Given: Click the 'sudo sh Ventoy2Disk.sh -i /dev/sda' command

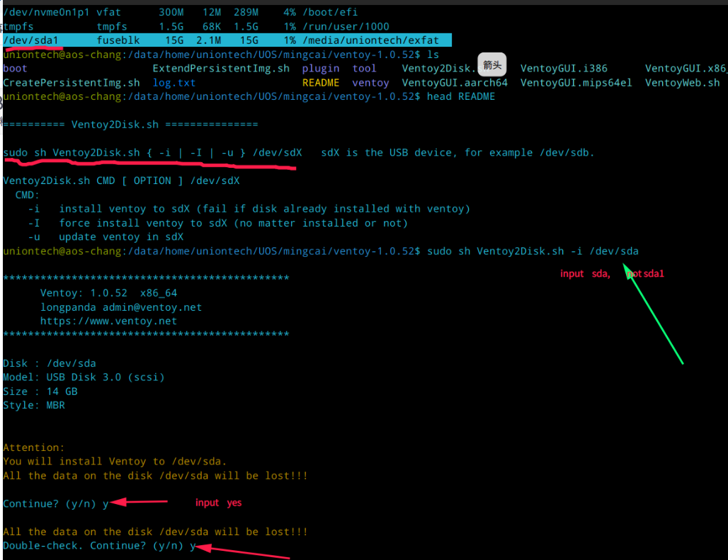Looking at the screenshot, I should pyautogui.click(x=533, y=251).
